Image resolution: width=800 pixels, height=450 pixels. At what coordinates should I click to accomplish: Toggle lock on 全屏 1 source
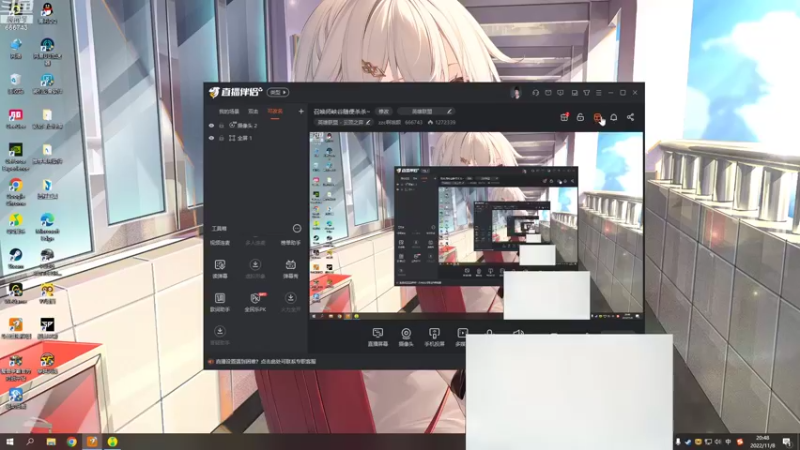click(x=221, y=138)
